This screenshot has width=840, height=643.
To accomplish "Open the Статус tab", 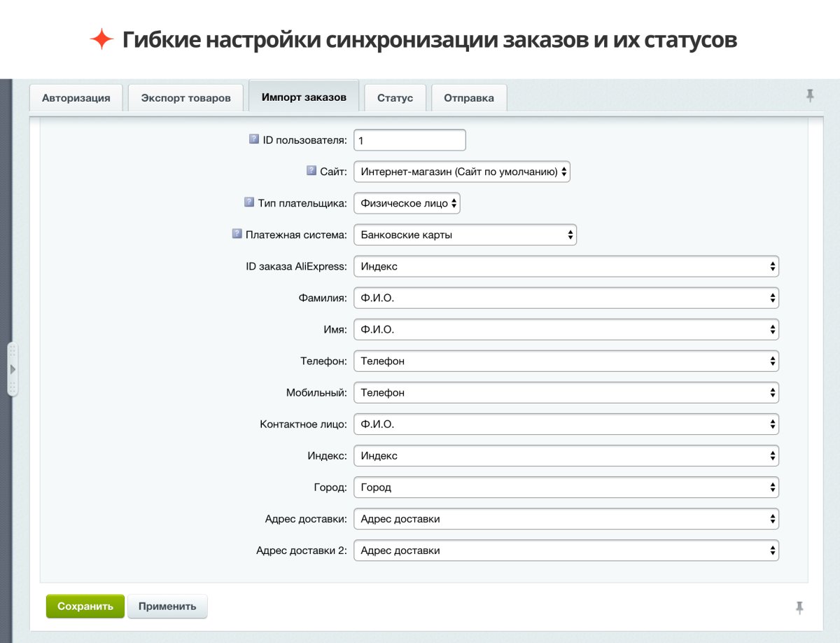I will [395, 98].
